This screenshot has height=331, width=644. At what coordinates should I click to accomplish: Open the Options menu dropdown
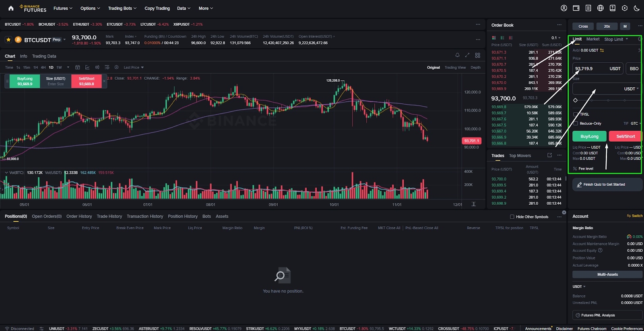click(90, 8)
